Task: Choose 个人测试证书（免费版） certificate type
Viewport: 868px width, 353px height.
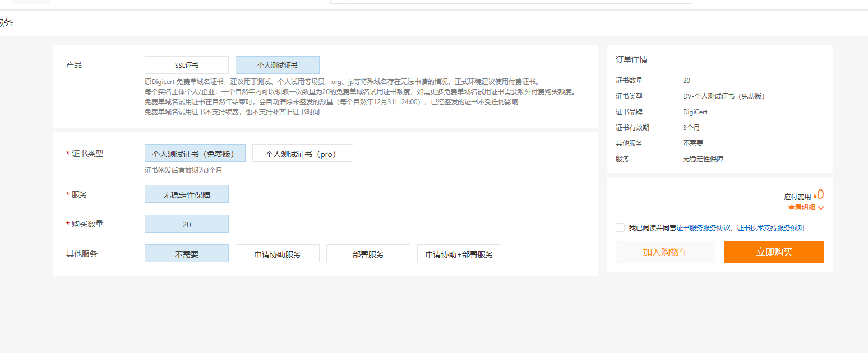Action: pos(195,154)
